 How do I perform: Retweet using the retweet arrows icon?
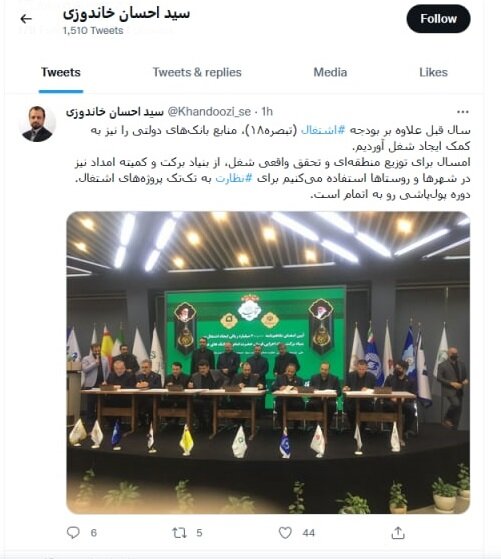point(179,533)
